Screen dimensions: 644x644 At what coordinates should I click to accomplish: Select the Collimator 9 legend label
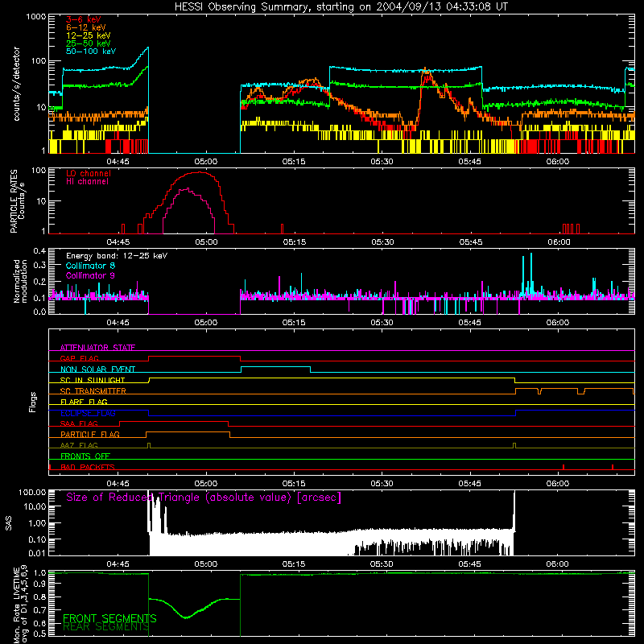[90, 275]
